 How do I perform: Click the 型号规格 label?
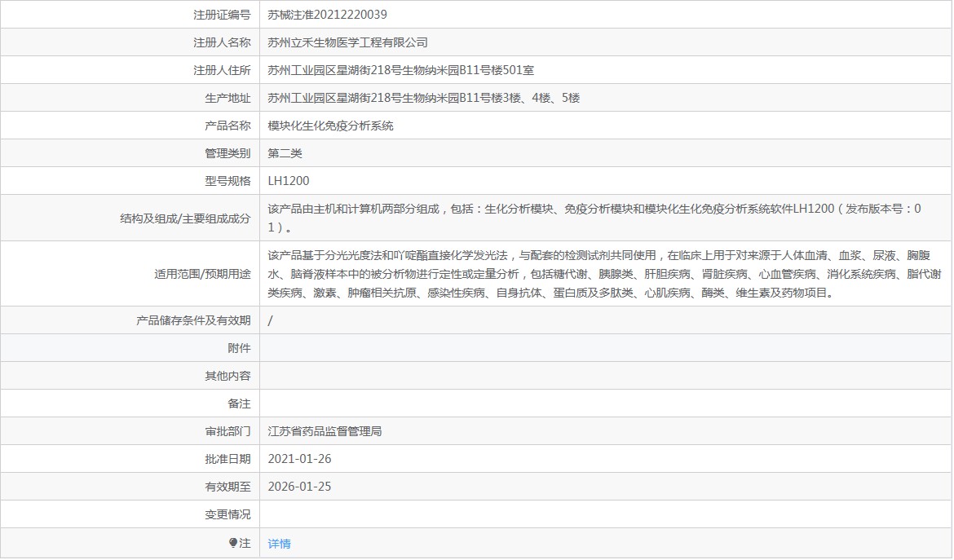point(227,181)
